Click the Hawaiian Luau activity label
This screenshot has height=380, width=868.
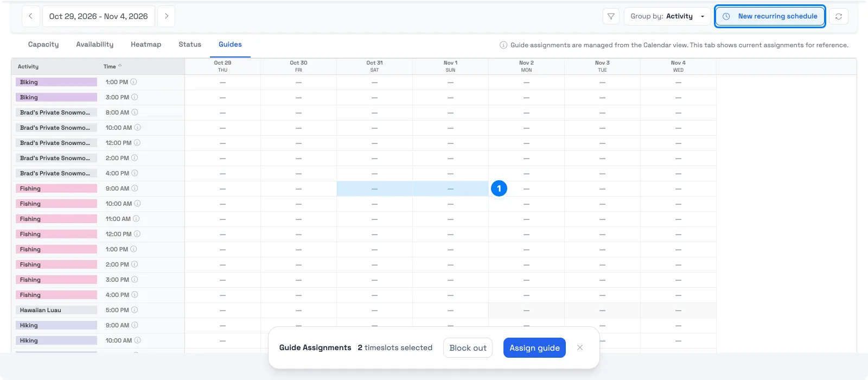click(x=56, y=310)
